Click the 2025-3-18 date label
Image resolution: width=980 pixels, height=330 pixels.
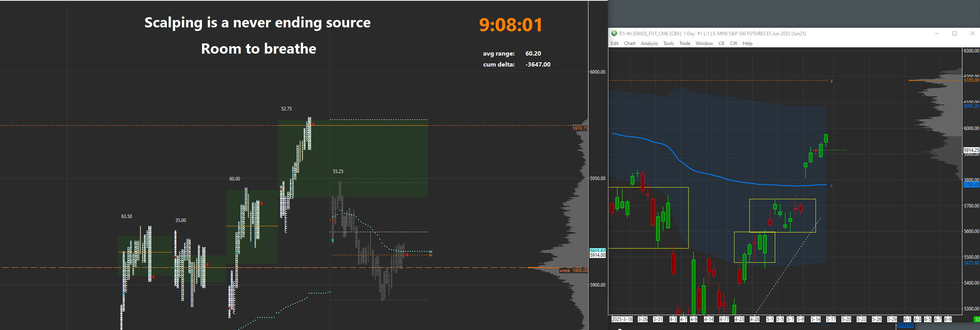click(622, 319)
